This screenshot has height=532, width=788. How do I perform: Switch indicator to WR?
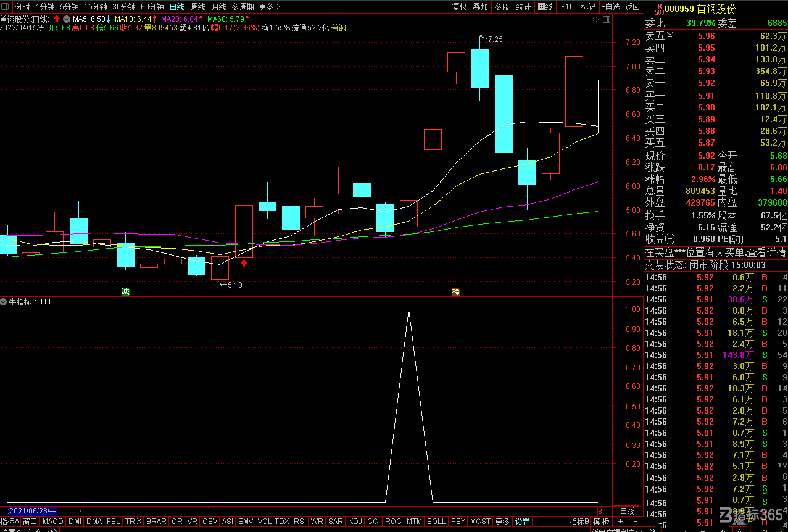317,522
